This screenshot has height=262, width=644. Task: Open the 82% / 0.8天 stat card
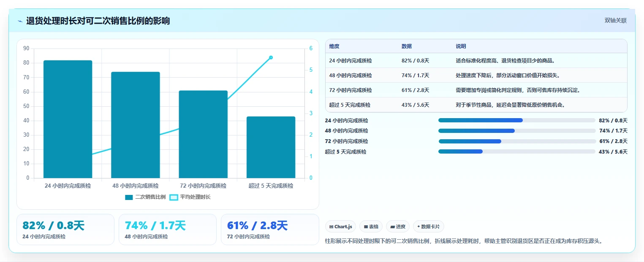[x=65, y=230]
